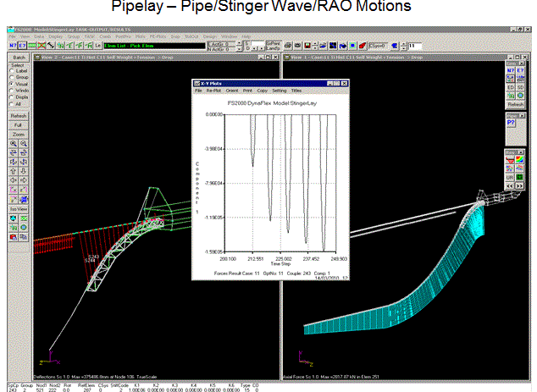Open the Re-Plot menu in X-Y Plots
Image resolution: width=537 pixels, height=392 pixels.
click(213, 90)
